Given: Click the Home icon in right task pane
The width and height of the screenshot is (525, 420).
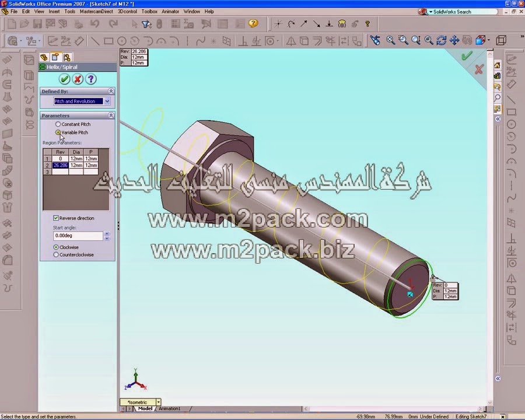Looking at the screenshot, I should coord(497,65).
